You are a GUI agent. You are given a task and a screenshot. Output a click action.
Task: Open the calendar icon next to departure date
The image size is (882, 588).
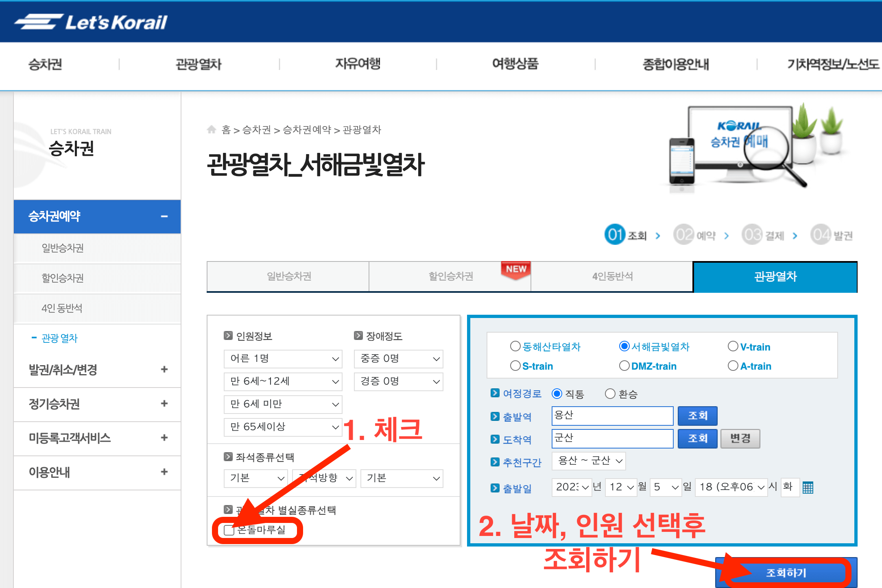(808, 488)
